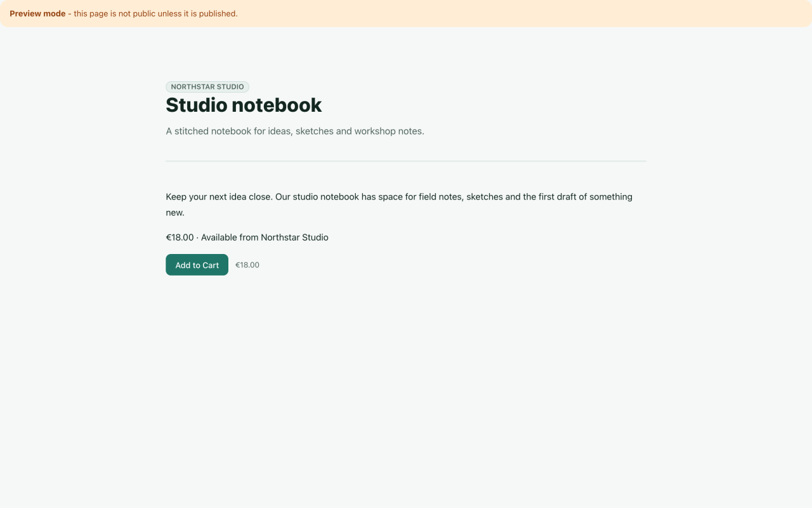Viewport: 812px width, 508px height.
Task: Click the NORTHSTAR STUDIO badge
Action: coord(207,87)
